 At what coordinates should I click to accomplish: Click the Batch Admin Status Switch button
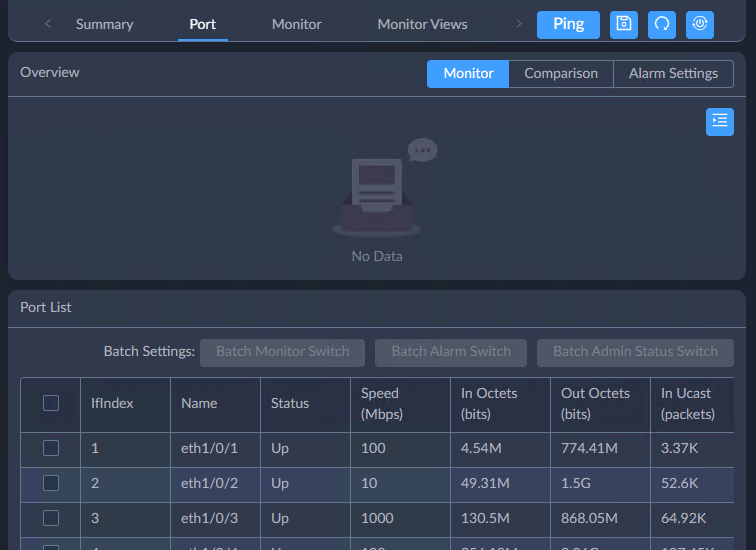635,352
